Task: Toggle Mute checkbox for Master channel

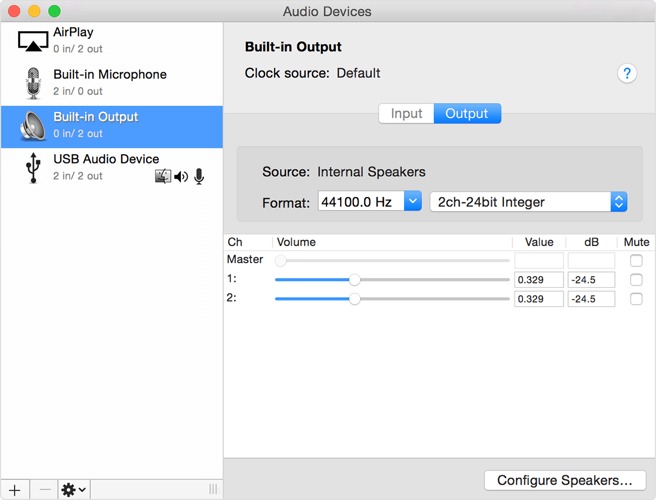Action: coord(636,261)
